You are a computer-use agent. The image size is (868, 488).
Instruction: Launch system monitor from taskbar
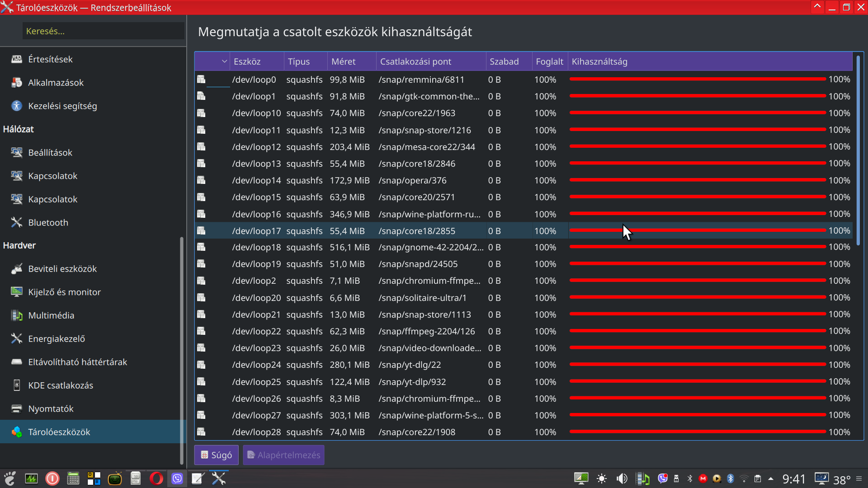coord(31,479)
